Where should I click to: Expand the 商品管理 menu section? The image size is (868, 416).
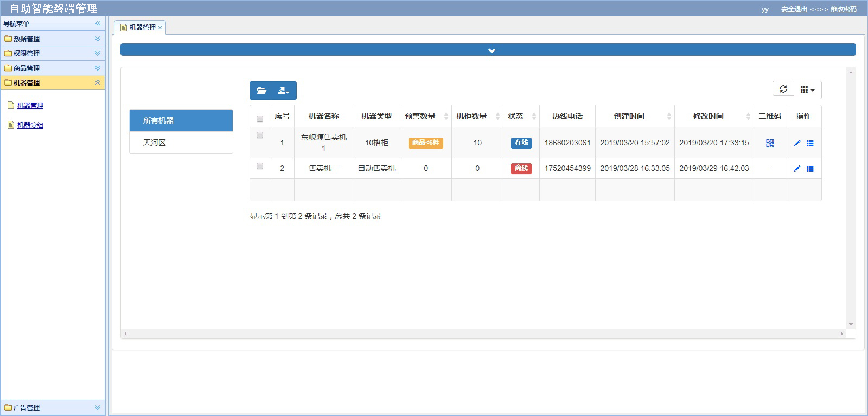[98, 68]
